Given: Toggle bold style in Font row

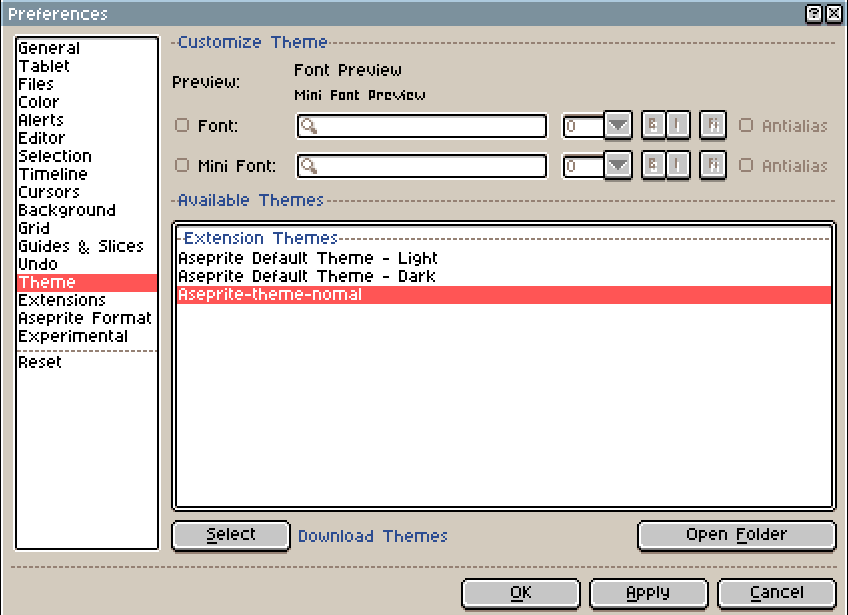Looking at the screenshot, I should 653,125.
